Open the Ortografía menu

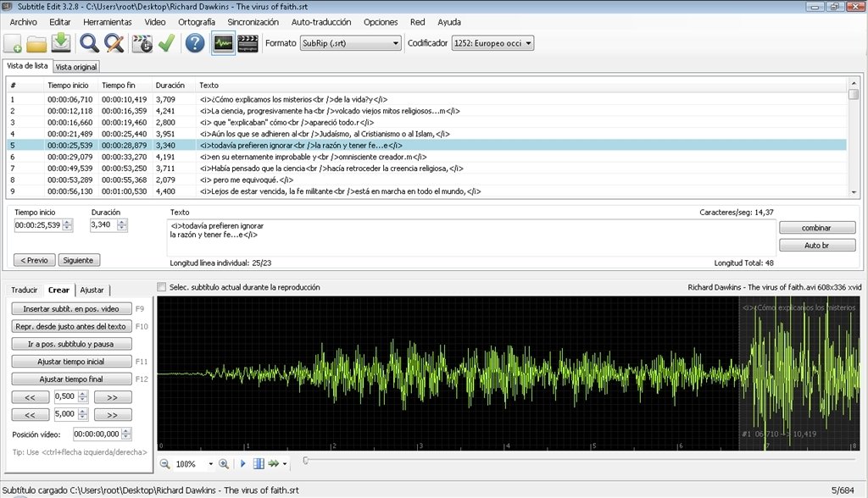point(197,22)
